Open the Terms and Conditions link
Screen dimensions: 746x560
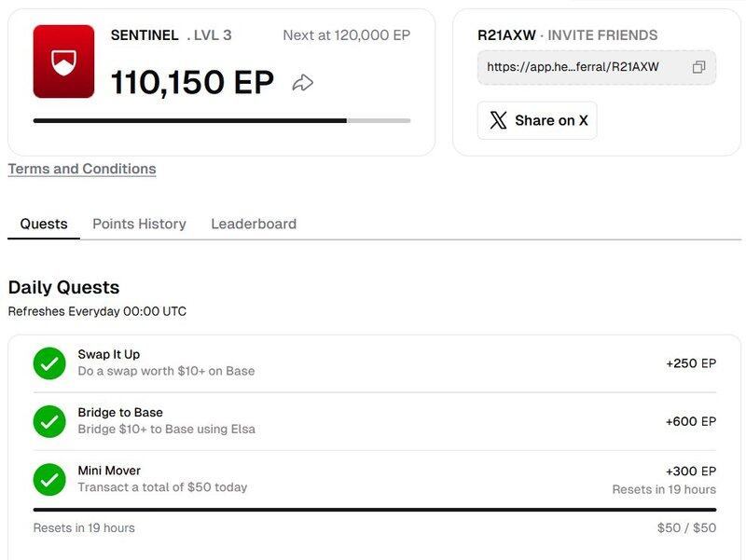tap(82, 169)
